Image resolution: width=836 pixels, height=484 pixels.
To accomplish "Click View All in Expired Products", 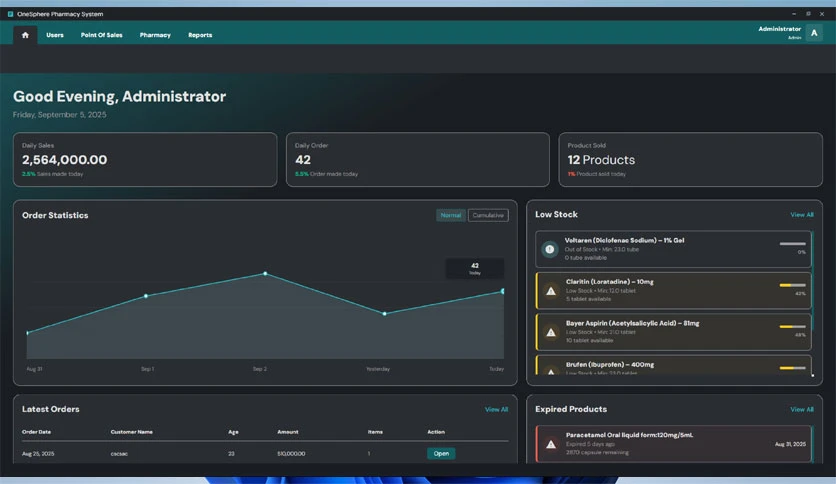I will (802, 409).
